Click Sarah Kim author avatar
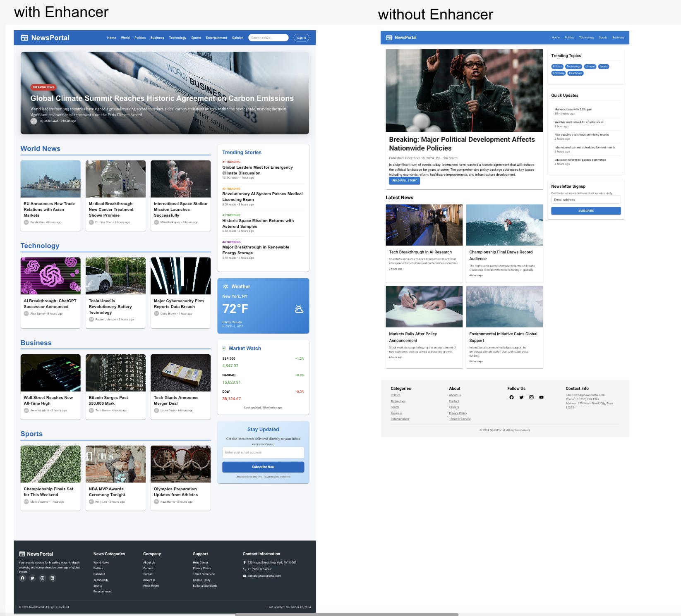This screenshot has height=616, width=681. pyautogui.click(x=26, y=222)
